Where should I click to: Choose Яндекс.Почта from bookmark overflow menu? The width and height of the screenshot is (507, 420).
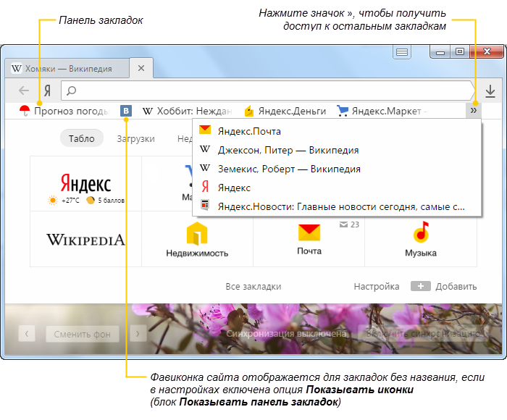pos(337,131)
